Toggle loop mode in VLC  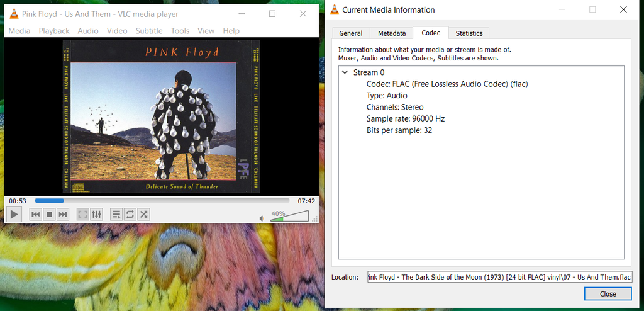[130, 214]
